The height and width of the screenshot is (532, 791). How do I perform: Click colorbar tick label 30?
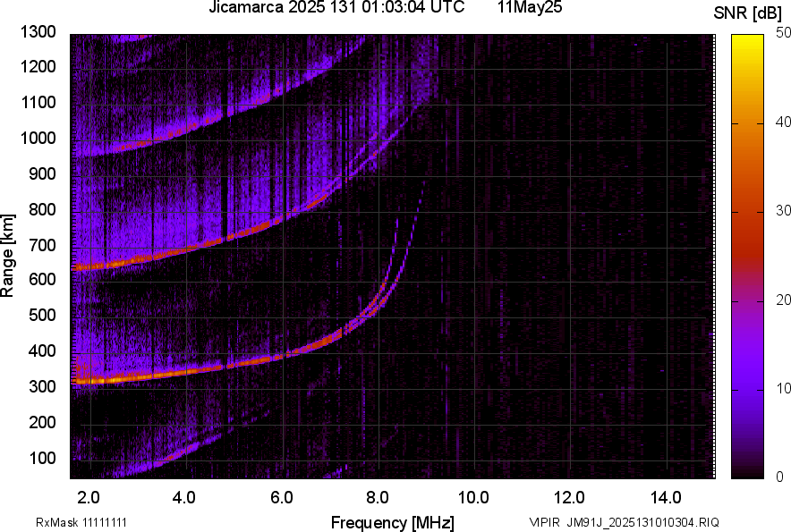click(x=782, y=210)
